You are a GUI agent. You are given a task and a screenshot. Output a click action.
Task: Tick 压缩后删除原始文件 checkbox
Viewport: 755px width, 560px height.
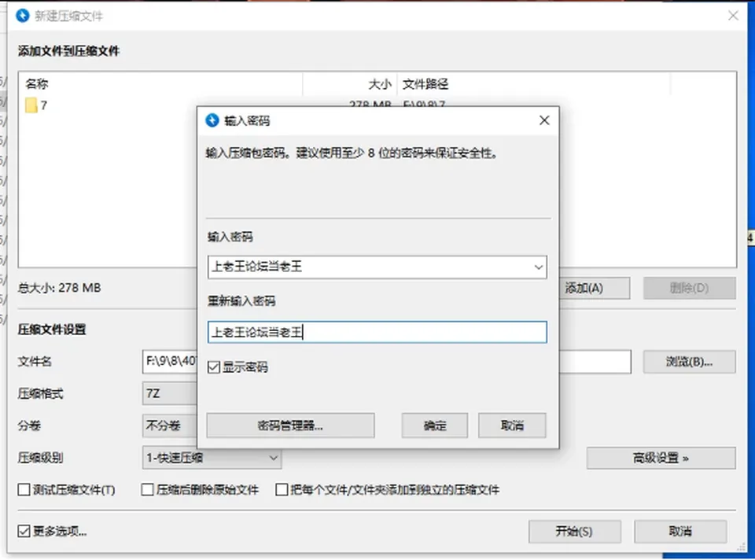(x=147, y=490)
